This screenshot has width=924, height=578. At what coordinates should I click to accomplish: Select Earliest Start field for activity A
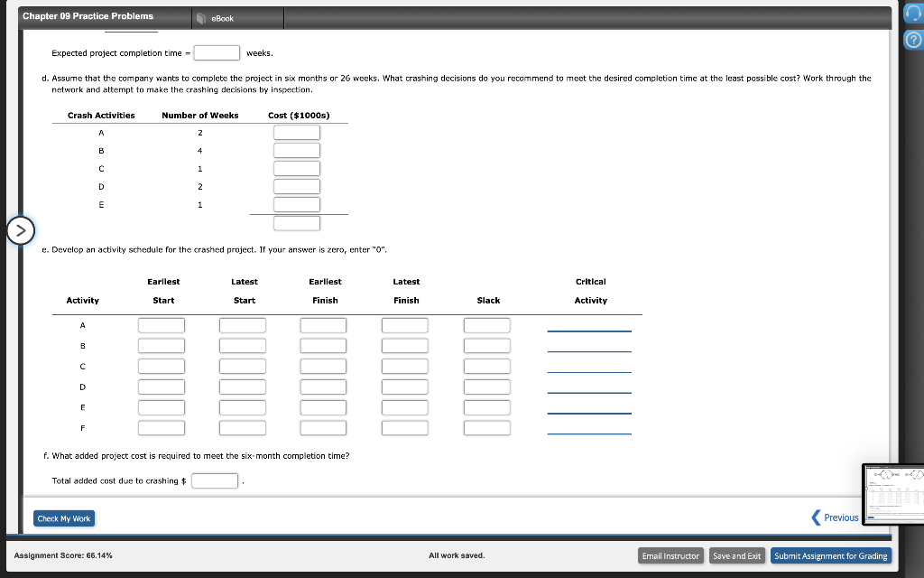tap(162, 325)
